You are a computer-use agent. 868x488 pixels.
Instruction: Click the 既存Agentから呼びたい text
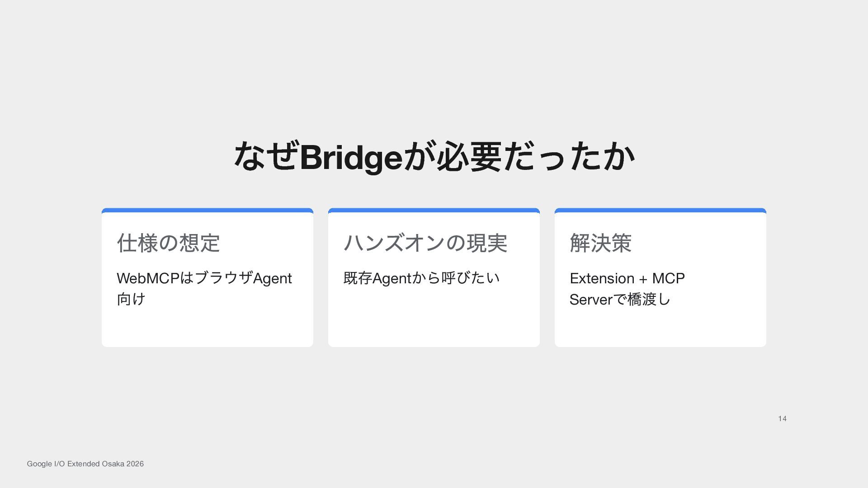point(421,278)
